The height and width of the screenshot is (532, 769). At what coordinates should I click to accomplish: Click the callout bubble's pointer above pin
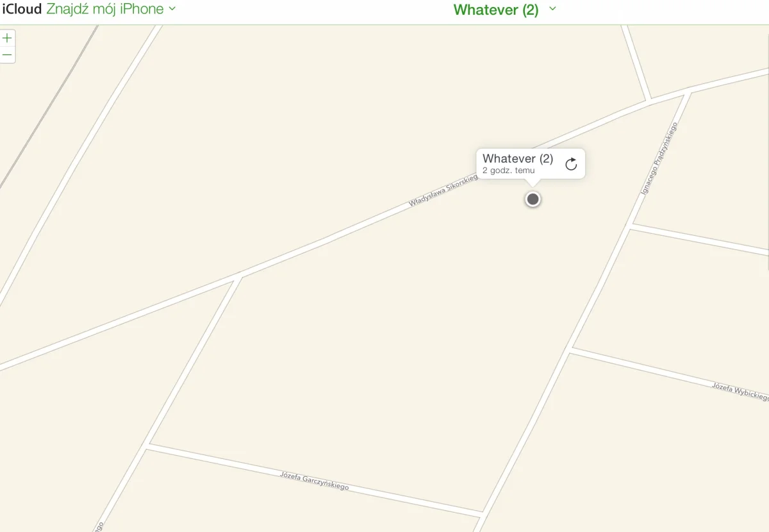533,183
